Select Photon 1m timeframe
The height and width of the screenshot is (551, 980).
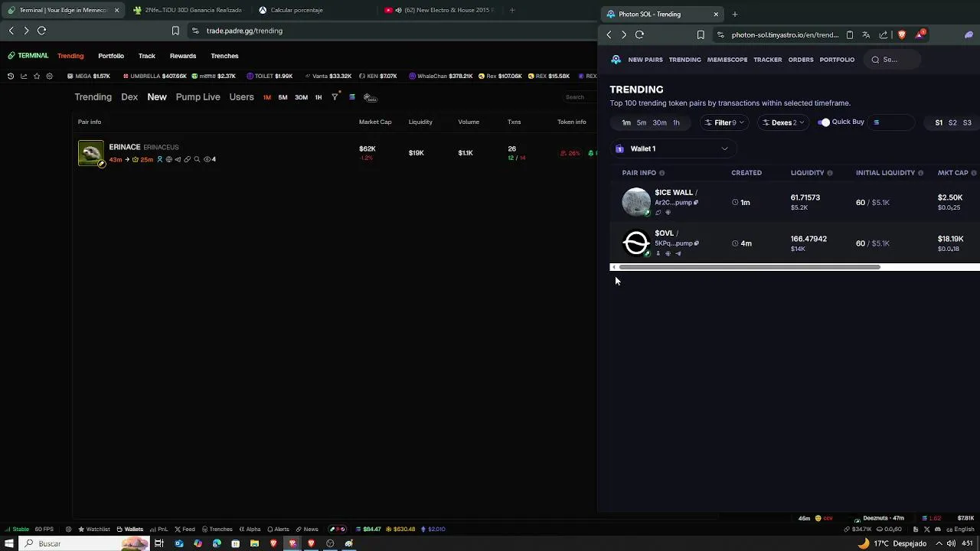coord(626,122)
